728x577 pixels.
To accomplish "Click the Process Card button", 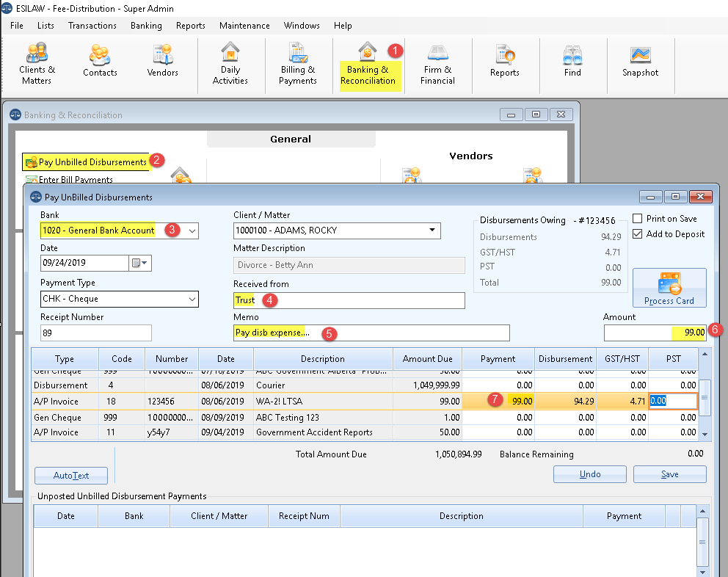I will [x=669, y=288].
